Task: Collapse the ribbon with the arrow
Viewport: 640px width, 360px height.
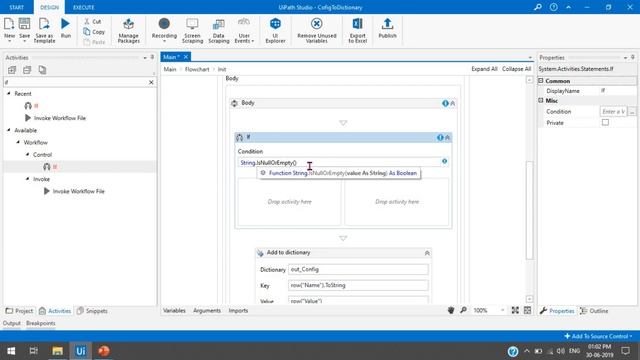Action: point(568,7)
